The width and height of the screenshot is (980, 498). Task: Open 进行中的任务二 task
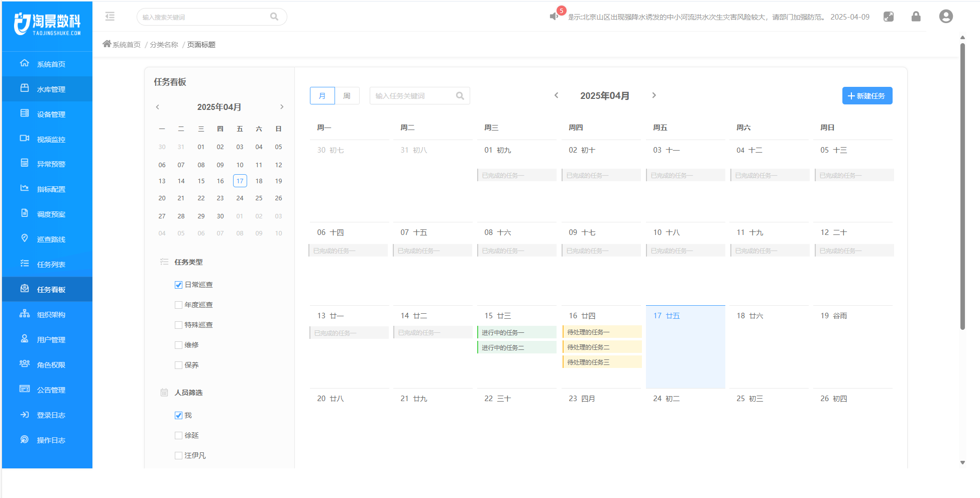click(517, 347)
